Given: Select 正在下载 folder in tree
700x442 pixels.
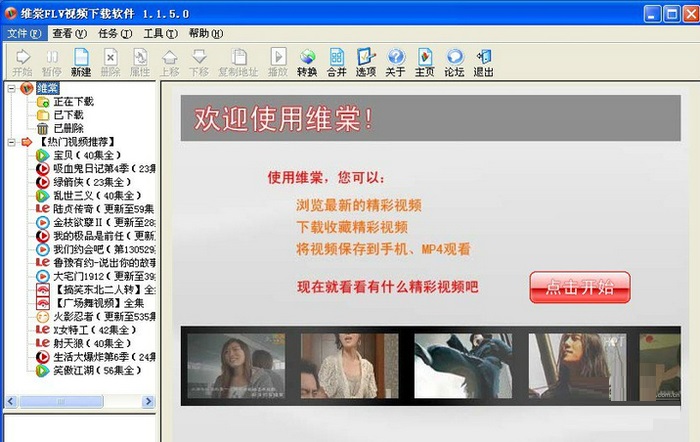Looking at the screenshot, I should (x=74, y=102).
